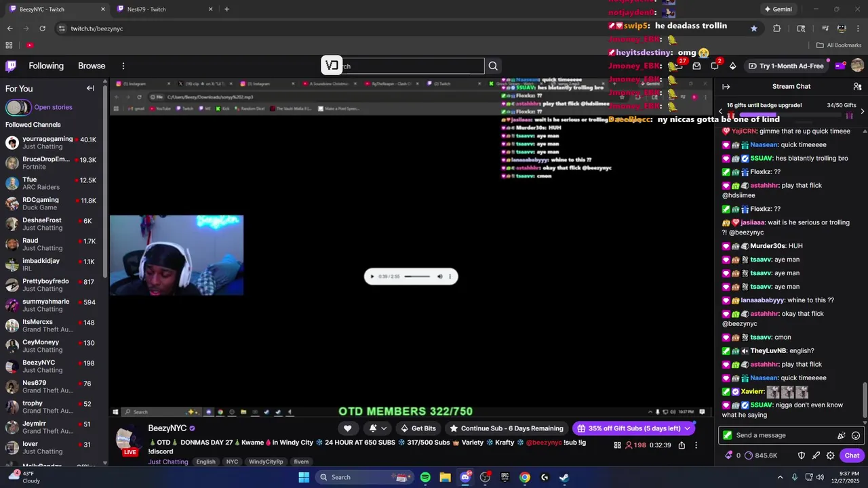Screen dimensions: 868x488
Task: Click the WindyCityRp tag
Action: tap(265, 462)
